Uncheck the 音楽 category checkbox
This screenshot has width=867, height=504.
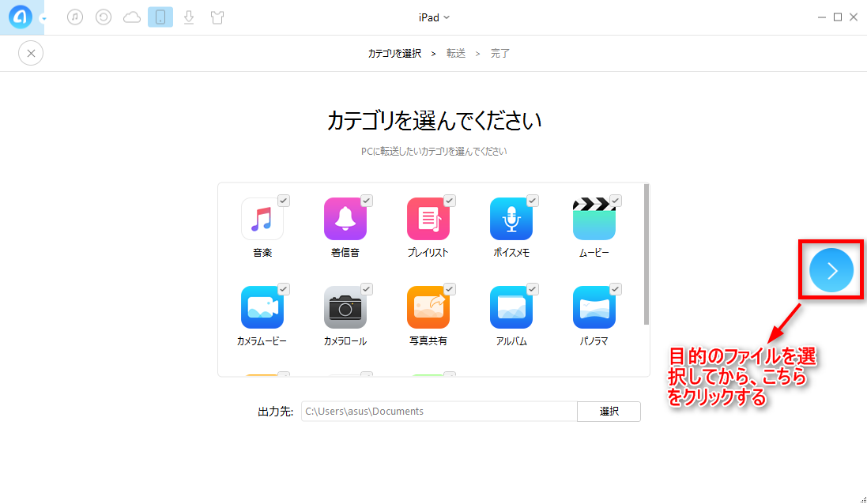[x=284, y=201]
